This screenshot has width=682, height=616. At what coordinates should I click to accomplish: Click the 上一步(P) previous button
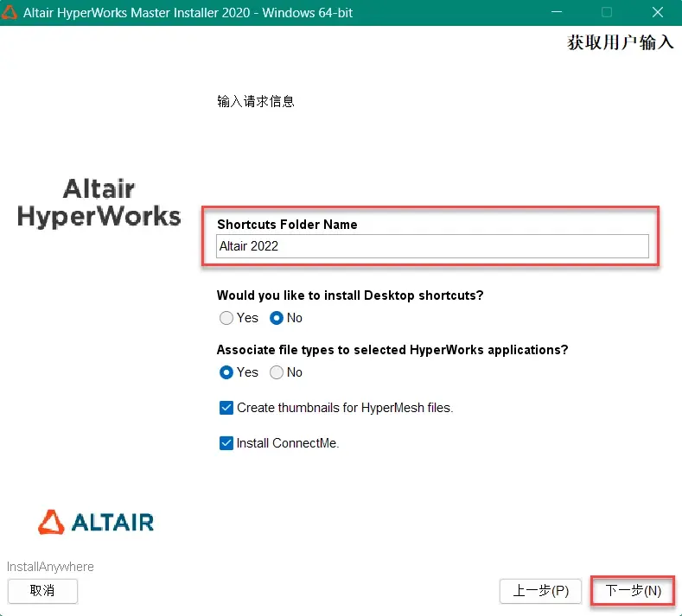(540, 590)
